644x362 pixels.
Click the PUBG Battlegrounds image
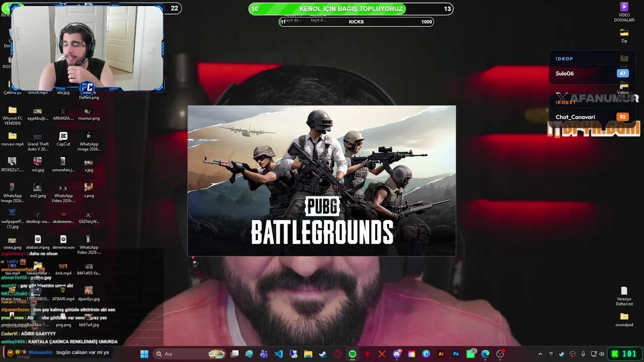click(321, 180)
